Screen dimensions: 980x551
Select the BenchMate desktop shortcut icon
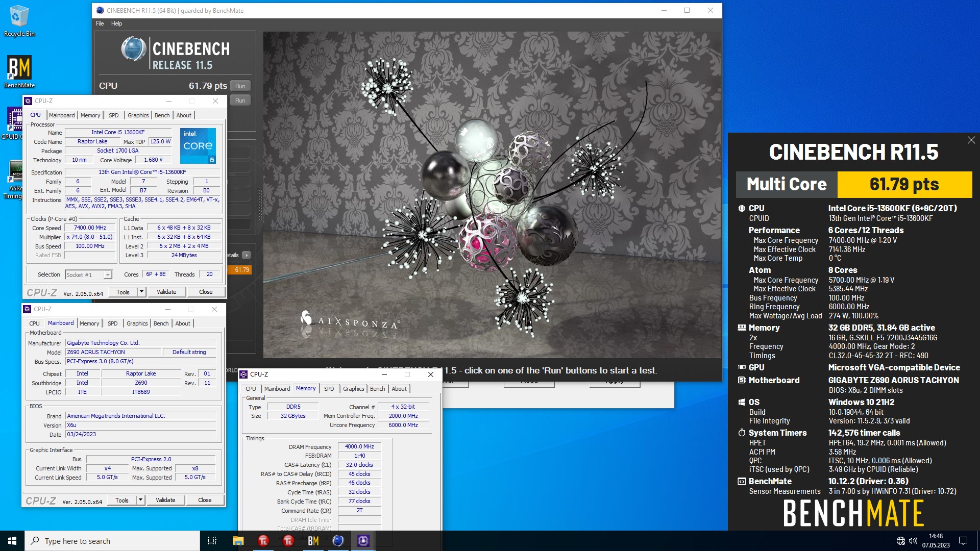tap(19, 71)
